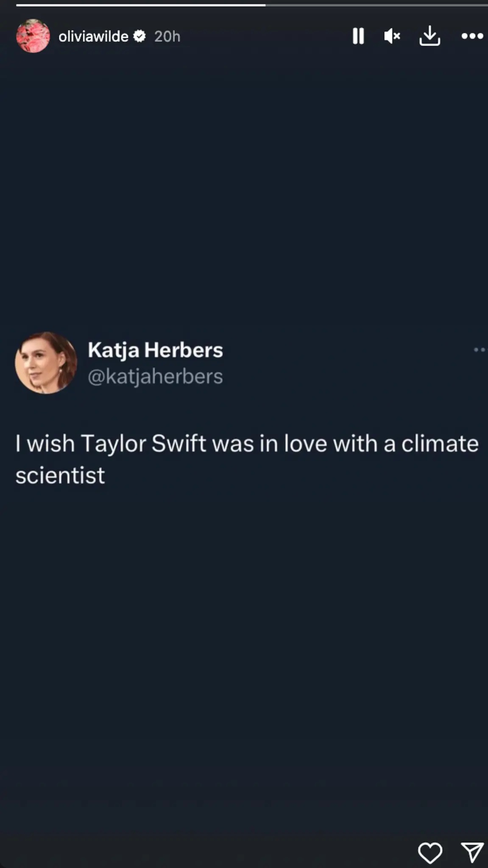Viewport: 488px width, 868px height.
Task: Unmute the story audio
Action: click(x=392, y=36)
